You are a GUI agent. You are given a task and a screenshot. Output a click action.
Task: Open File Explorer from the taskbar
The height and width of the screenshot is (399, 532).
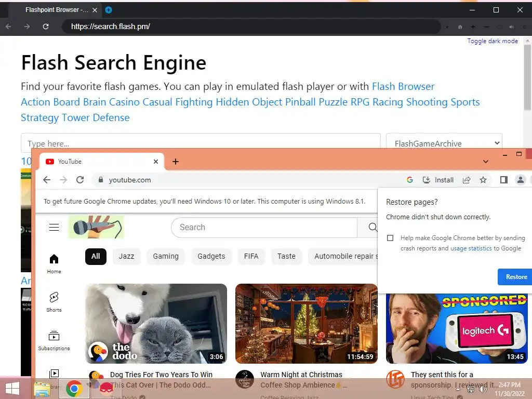(42, 389)
